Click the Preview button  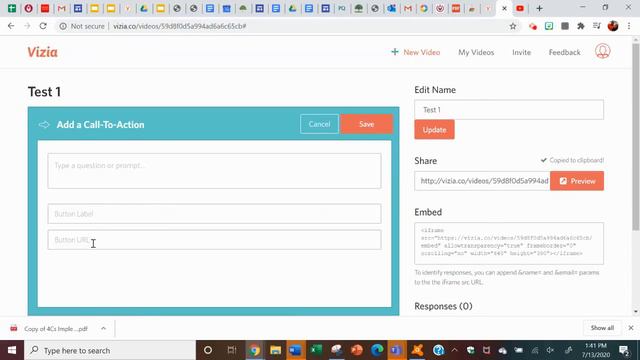(577, 181)
